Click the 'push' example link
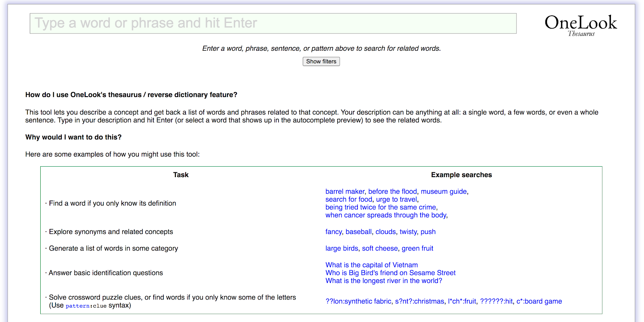This screenshot has width=644, height=322. [428, 232]
